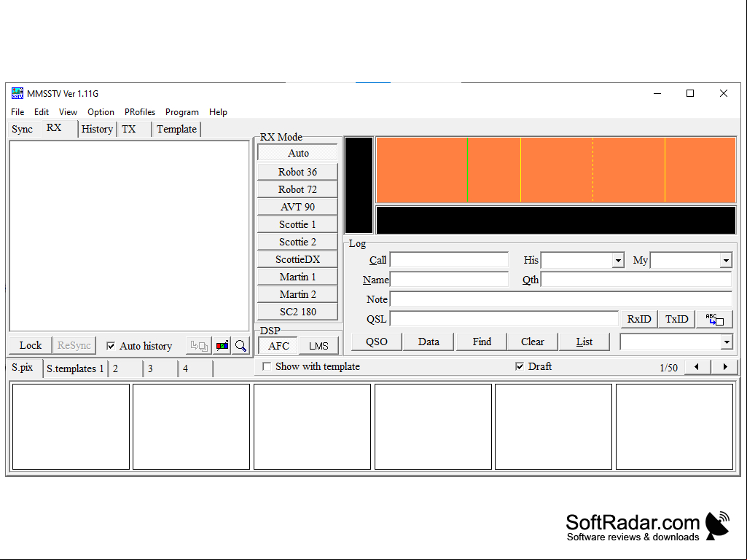
Task: Click the Data button
Action: 429,342
